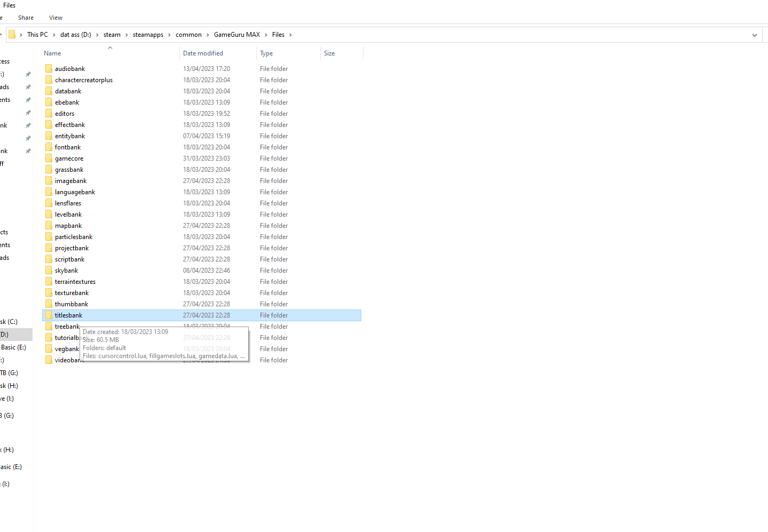Click the terraintextures folder icon
768x532 pixels.
click(49, 281)
